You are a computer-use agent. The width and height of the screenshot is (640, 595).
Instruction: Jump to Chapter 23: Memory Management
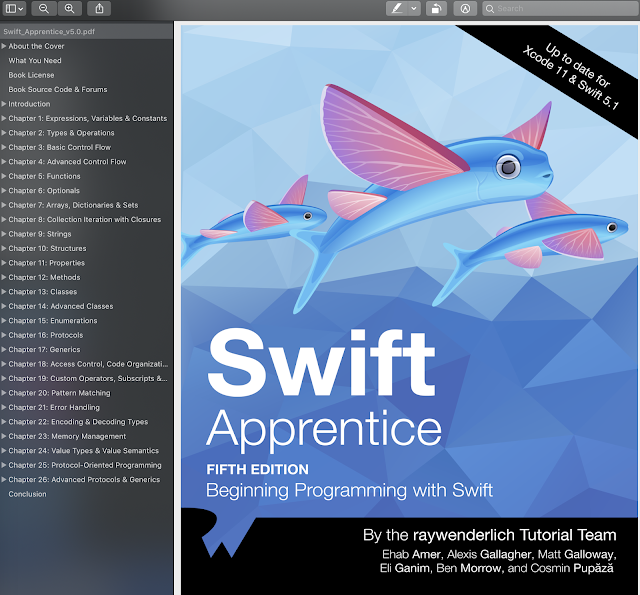(x=67, y=436)
